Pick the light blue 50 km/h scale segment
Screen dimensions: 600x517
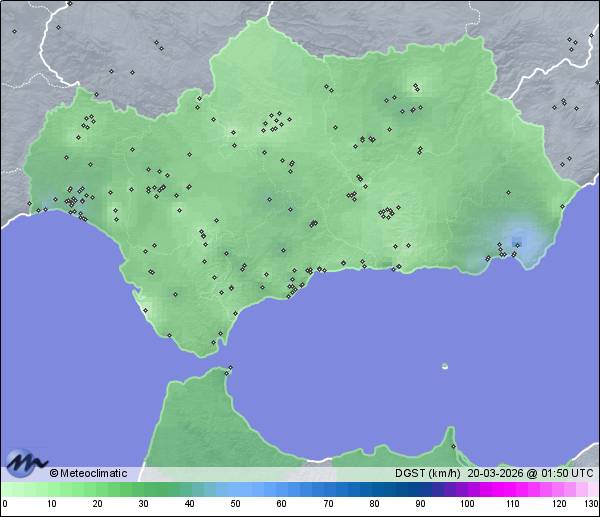234,489
